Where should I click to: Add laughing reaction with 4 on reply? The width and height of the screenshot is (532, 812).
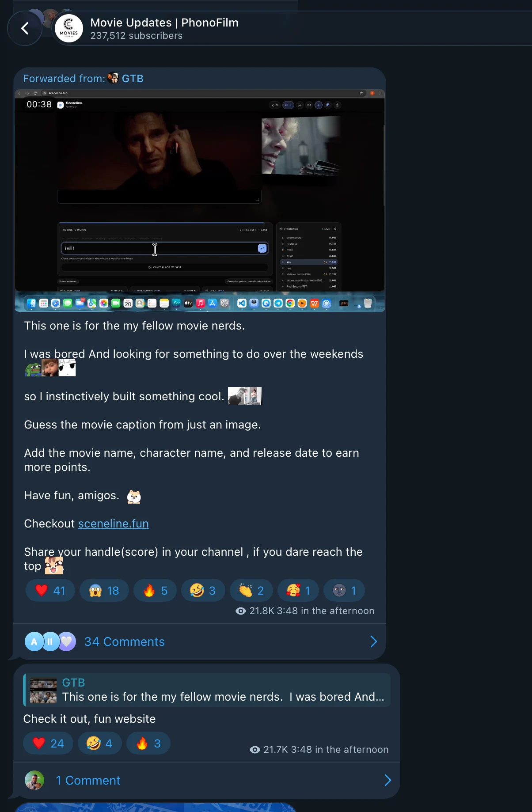(100, 744)
